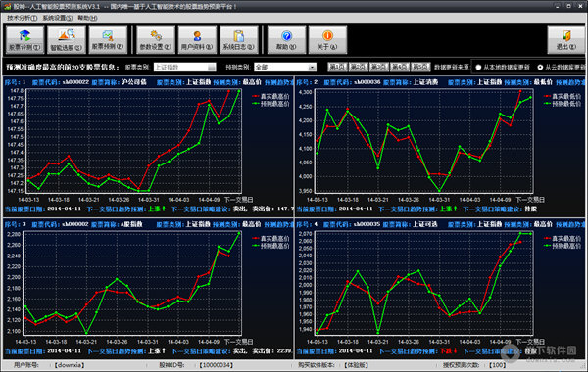Expand the 股票类别 dropdown
Screen dimensions: 588x372
[x=185, y=67]
